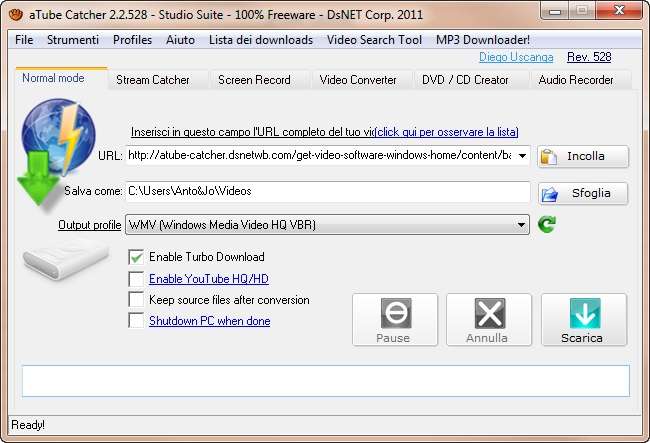
Task: Click the Annulla cancel button
Action: click(x=488, y=320)
